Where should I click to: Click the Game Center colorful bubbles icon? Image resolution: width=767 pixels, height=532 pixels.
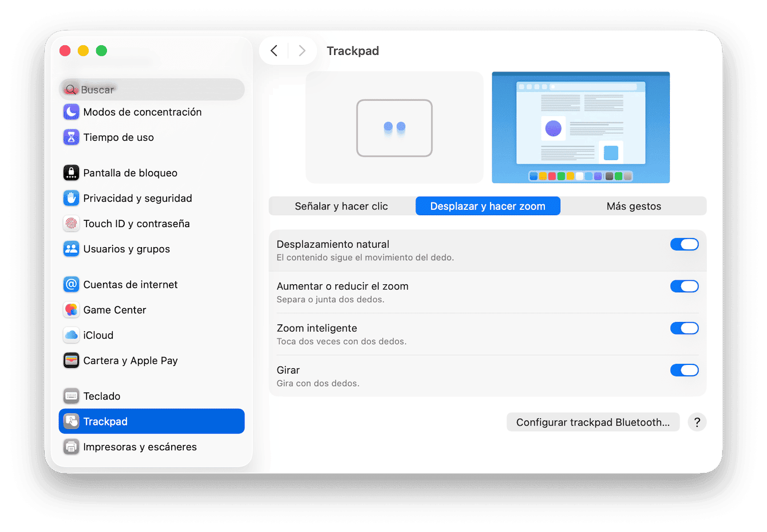click(71, 309)
